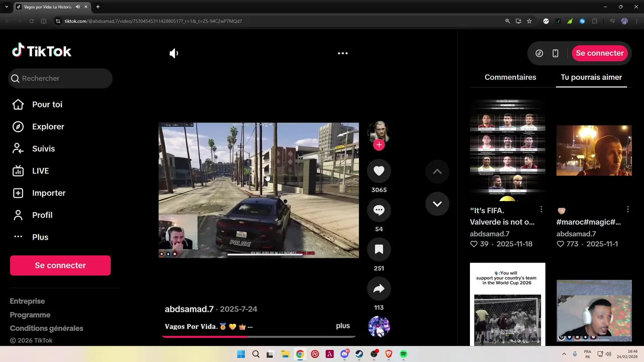The image size is (644, 362).
Task: Switch to the Commentaires tab
Action: click(510, 77)
